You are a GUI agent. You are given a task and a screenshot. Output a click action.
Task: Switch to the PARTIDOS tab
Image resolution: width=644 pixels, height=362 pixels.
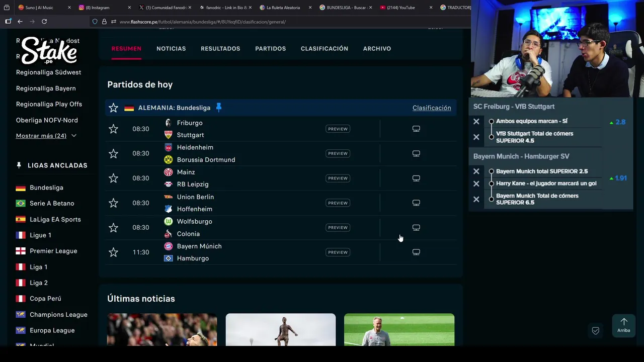pos(270,49)
